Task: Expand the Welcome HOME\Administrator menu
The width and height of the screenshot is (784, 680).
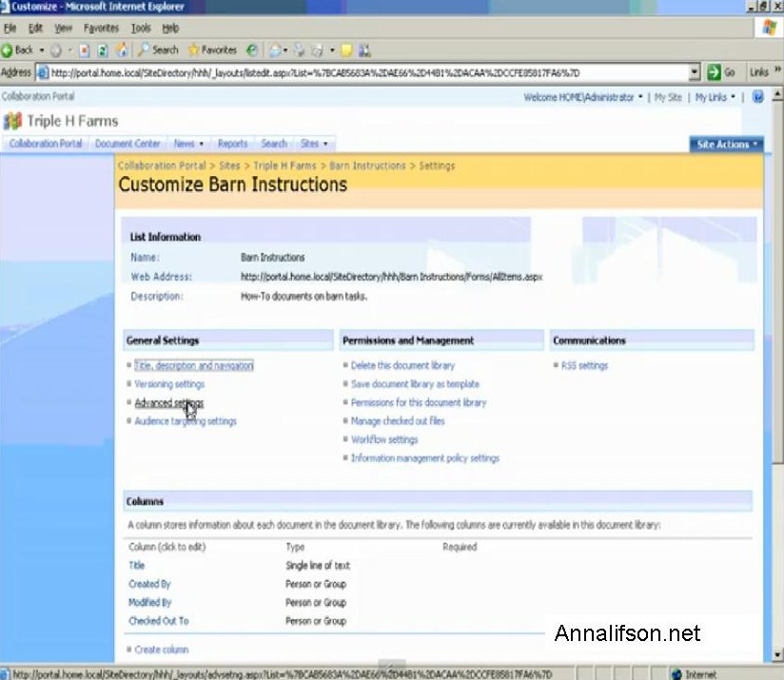Action: tap(582, 97)
